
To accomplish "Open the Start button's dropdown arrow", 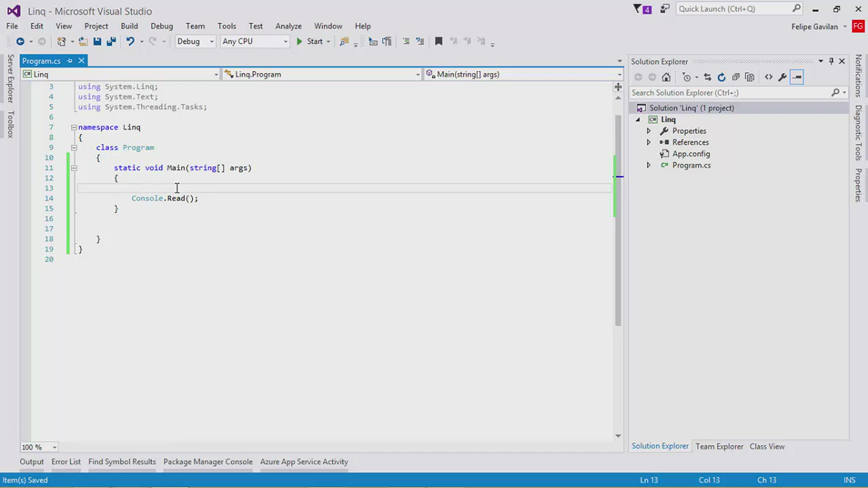I will pyautogui.click(x=329, y=42).
